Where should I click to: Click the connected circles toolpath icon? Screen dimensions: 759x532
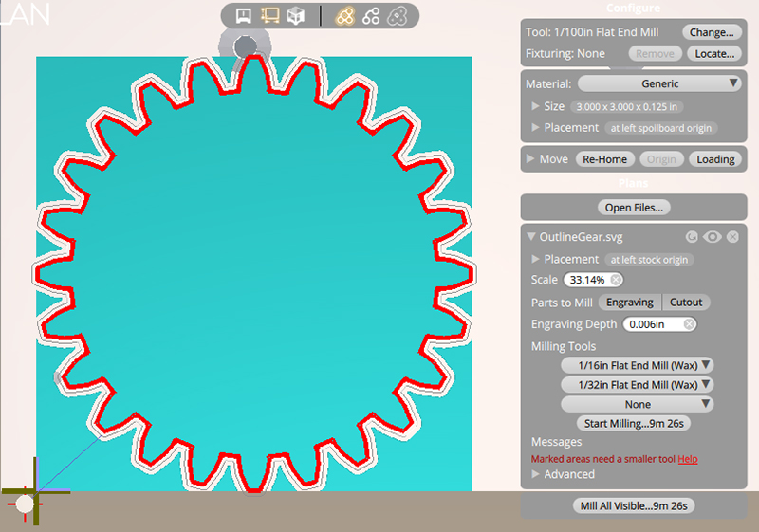coord(371,15)
